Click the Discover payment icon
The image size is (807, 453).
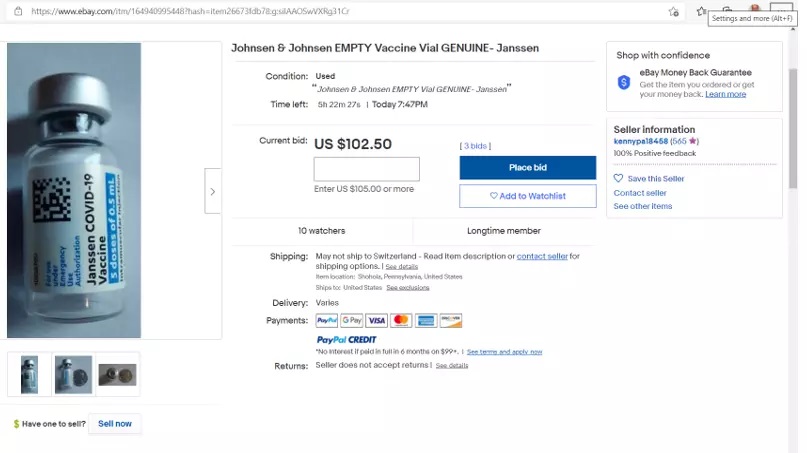(x=451, y=320)
